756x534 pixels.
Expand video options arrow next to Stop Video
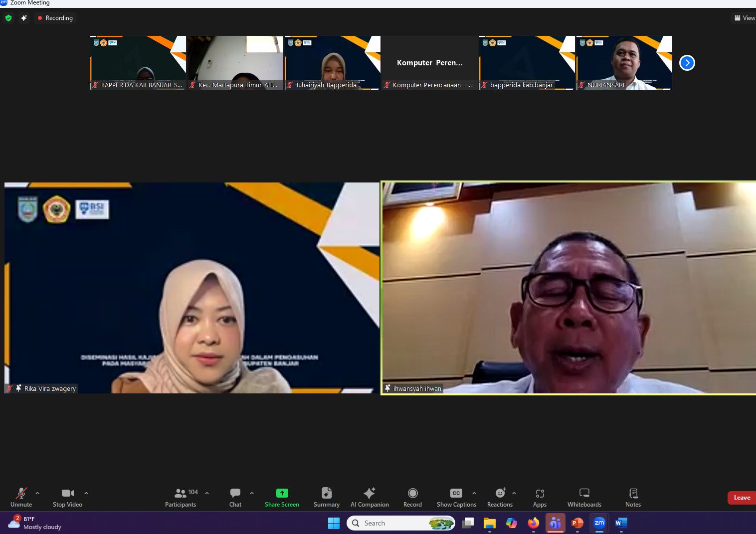click(x=86, y=493)
